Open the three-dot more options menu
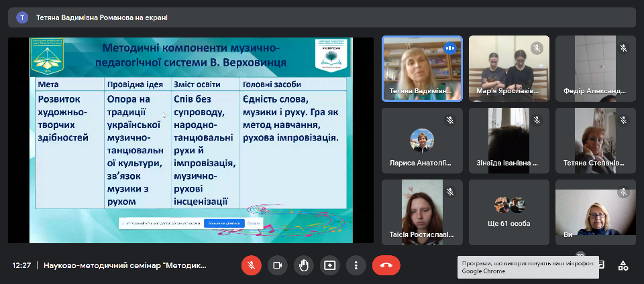 356,265
